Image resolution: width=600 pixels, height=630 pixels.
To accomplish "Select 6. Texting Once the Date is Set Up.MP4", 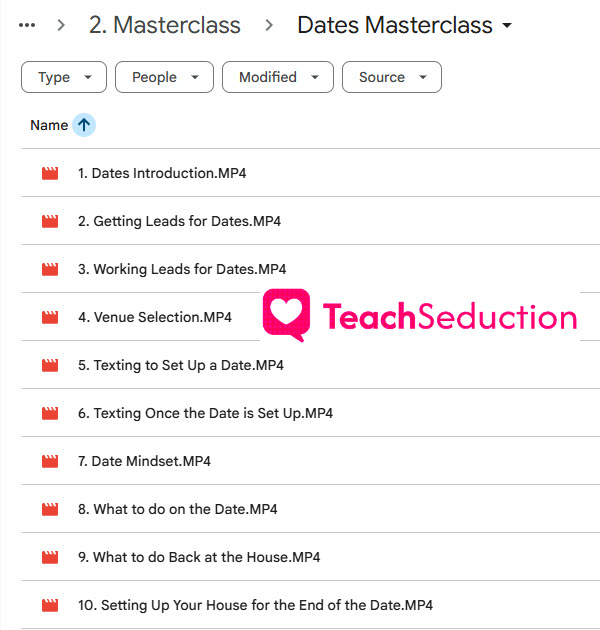I will pos(310,413).
